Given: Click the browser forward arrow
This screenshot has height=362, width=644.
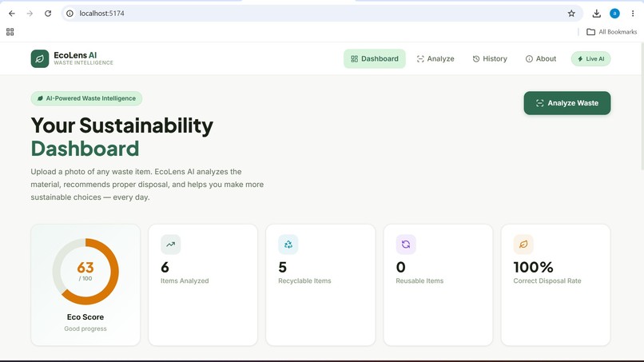Looking at the screenshot, I should point(30,14).
